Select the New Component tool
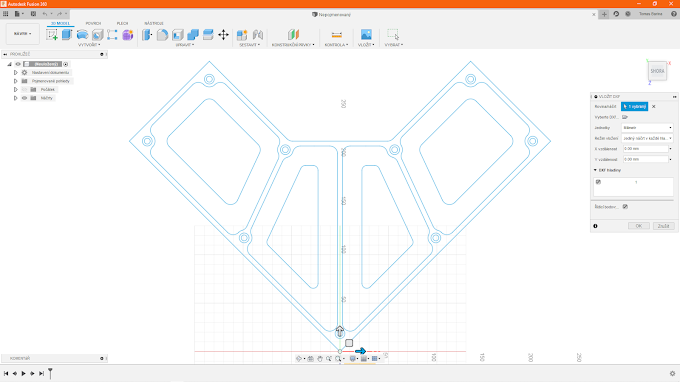Image resolution: width=680 pixels, height=382 pixels. pyautogui.click(x=242, y=35)
